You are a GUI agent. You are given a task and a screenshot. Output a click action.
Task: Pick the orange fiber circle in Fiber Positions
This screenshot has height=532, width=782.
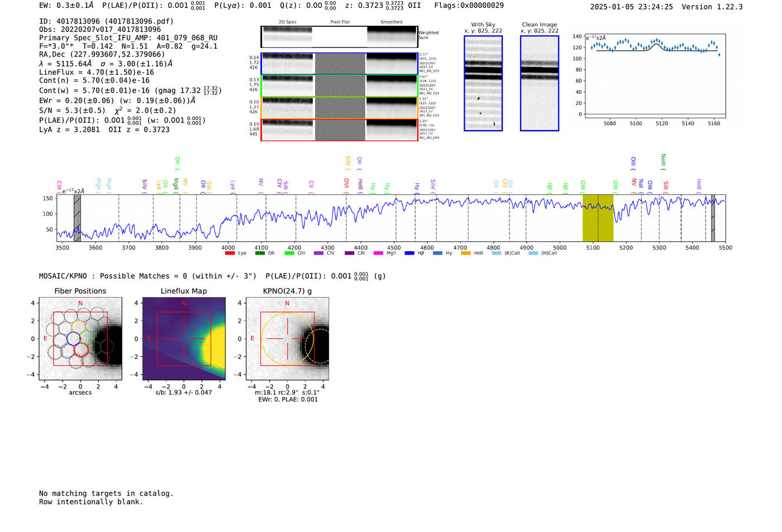[78, 327]
